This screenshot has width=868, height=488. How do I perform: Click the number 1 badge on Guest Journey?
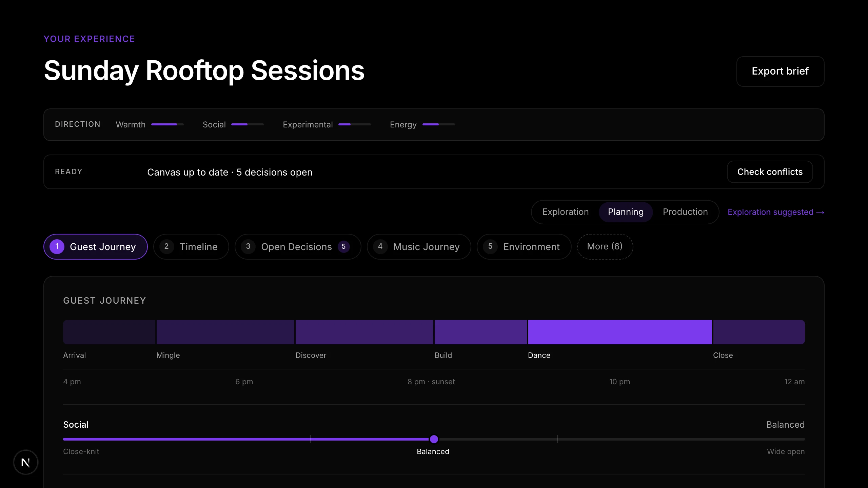[57, 246]
